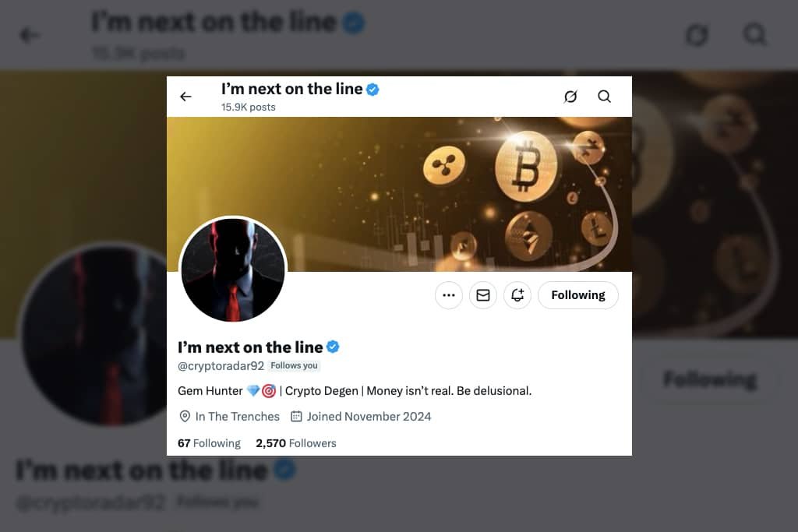
Task: Send a message via envelope icon
Action: pyautogui.click(x=483, y=295)
